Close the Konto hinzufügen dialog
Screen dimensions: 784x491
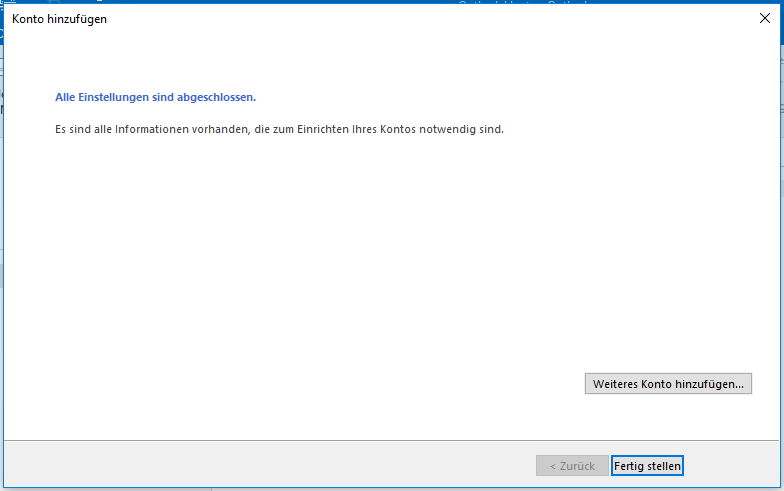tap(766, 18)
